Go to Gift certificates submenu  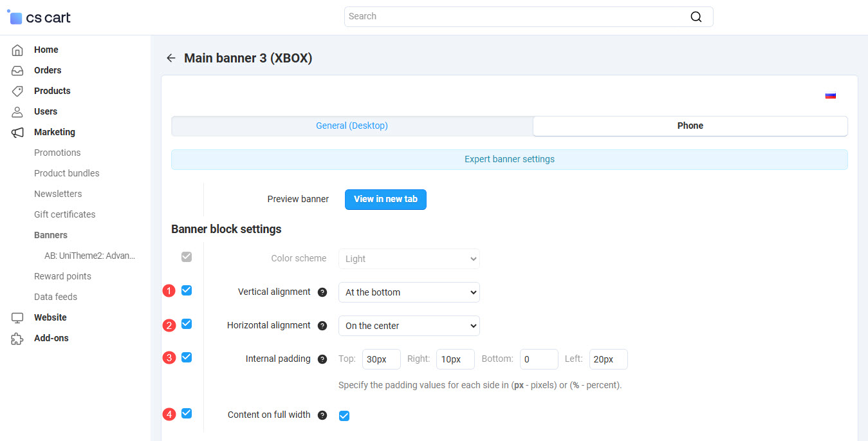pyautogui.click(x=65, y=214)
